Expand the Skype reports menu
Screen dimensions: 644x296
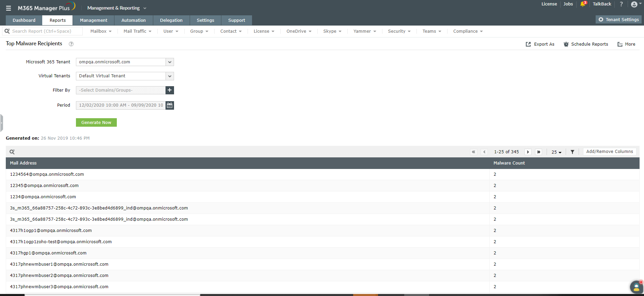pos(332,31)
